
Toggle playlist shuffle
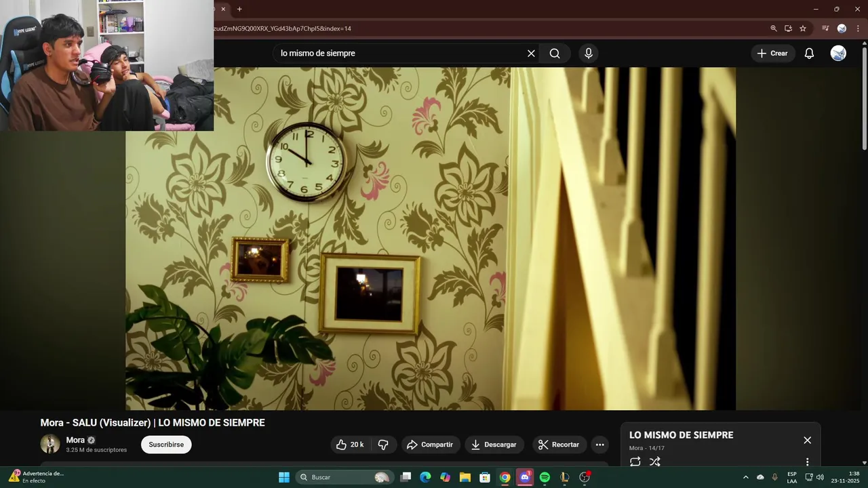point(654,462)
